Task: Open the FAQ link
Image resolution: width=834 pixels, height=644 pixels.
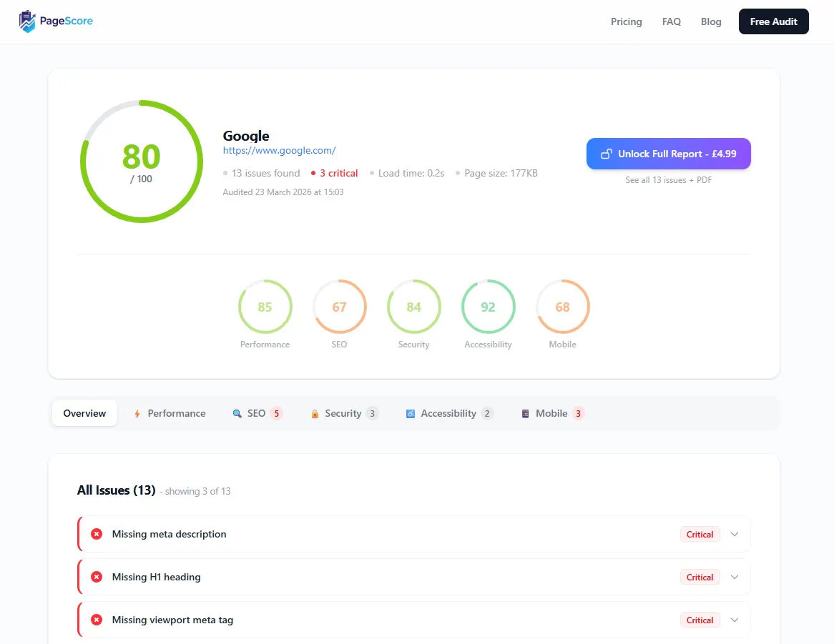Action: tap(671, 21)
